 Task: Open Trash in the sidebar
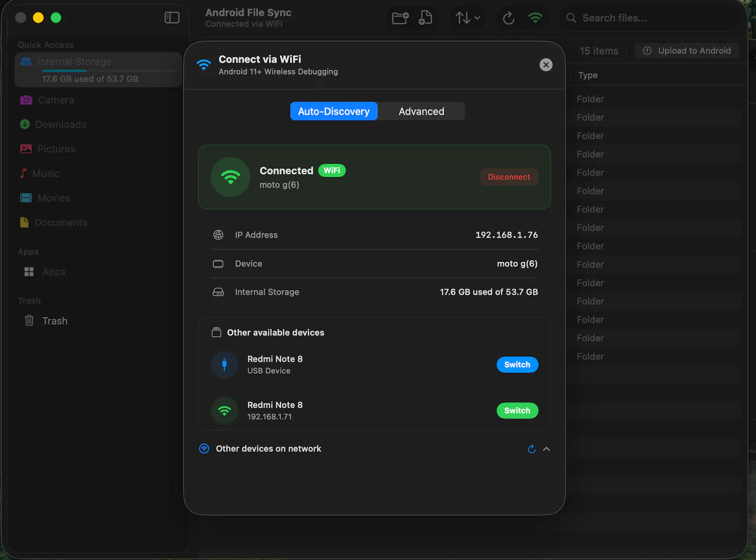(98, 321)
